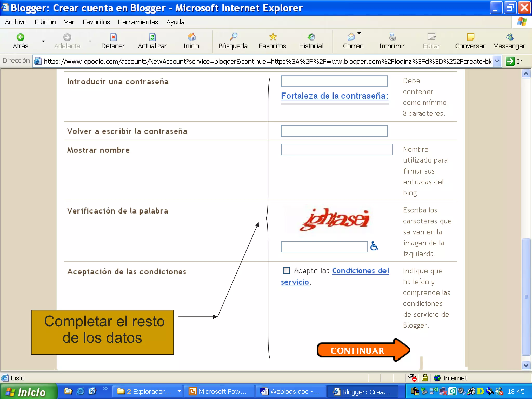Switch to 2 Explorador taskbar group
The height and width of the screenshot is (399, 532).
point(148,391)
